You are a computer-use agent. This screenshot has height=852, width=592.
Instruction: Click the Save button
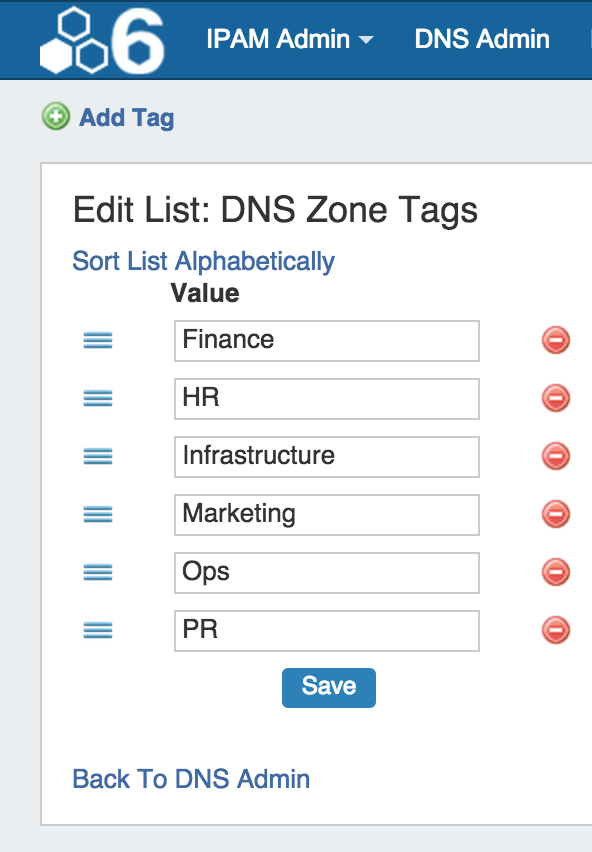pyautogui.click(x=329, y=687)
